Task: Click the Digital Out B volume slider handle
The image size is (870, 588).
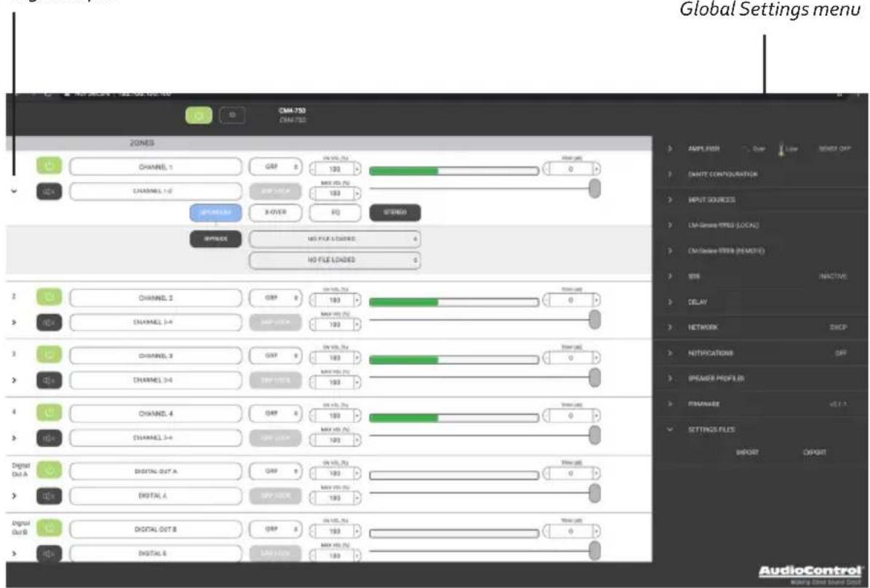Action: (594, 551)
